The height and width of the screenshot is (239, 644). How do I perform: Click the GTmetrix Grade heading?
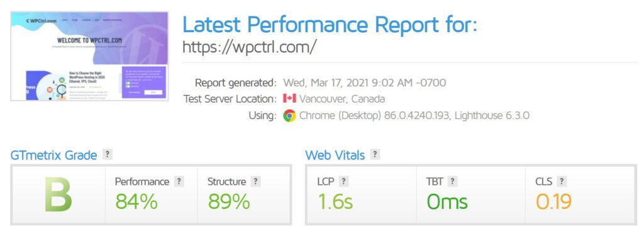click(x=54, y=155)
